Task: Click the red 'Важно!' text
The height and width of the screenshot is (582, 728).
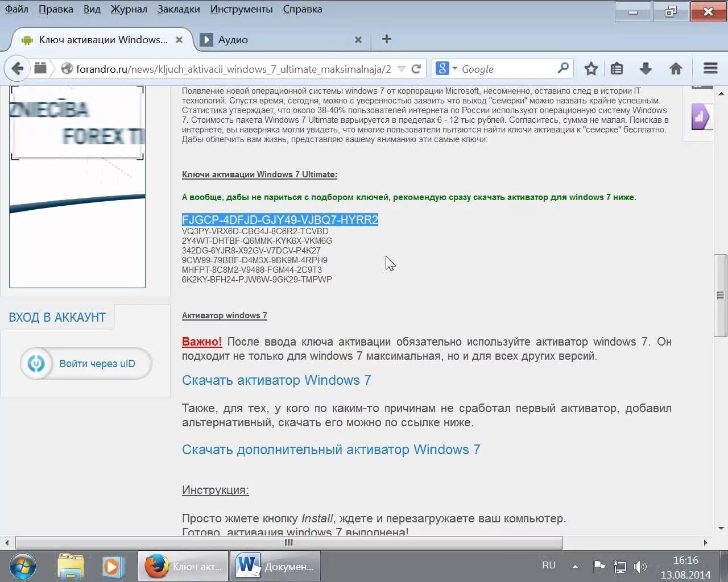Action: [x=202, y=342]
